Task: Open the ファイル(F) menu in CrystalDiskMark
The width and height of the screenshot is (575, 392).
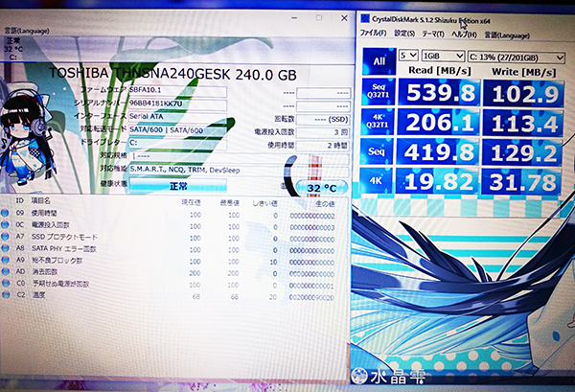Action: click(x=373, y=33)
